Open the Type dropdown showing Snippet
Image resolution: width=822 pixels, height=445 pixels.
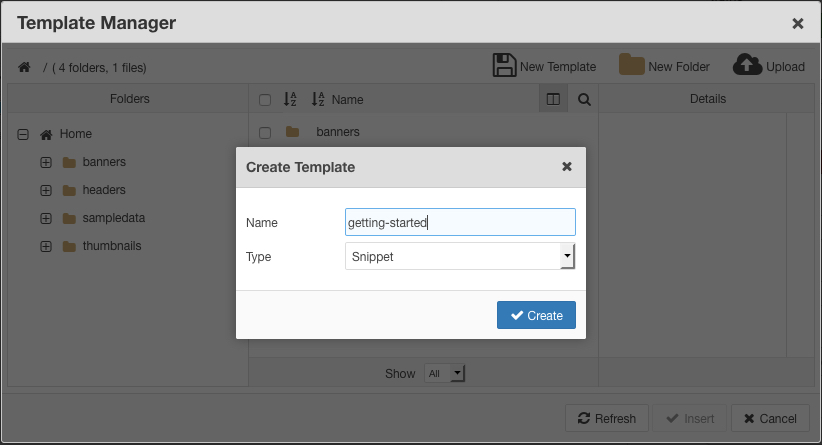[x=460, y=257]
